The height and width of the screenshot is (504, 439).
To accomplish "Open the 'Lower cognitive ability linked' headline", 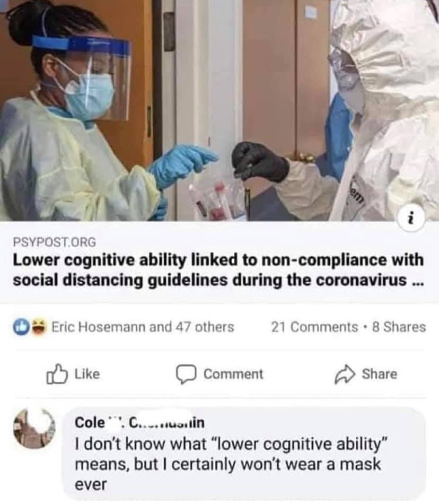I will click(x=218, y=270).
